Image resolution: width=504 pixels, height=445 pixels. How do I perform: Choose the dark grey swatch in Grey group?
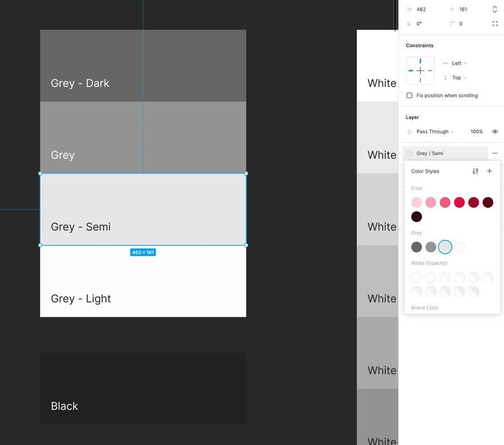[416, 247]
